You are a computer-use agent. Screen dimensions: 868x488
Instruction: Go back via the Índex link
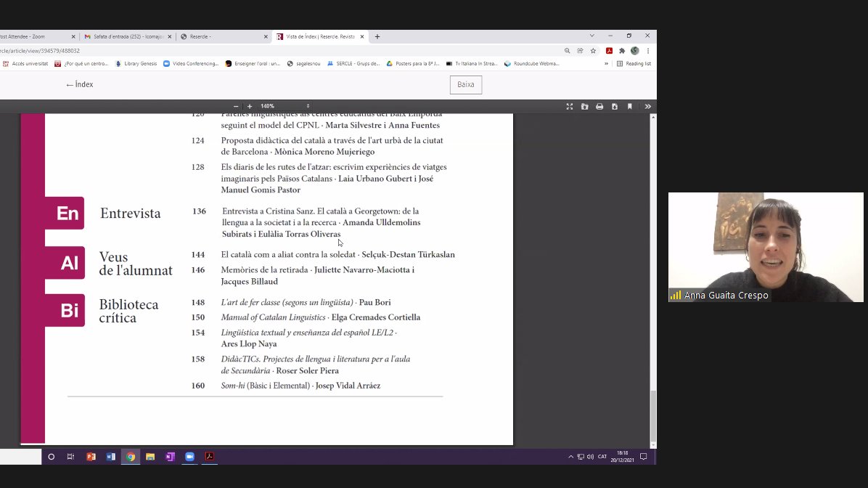pos(80,85)
